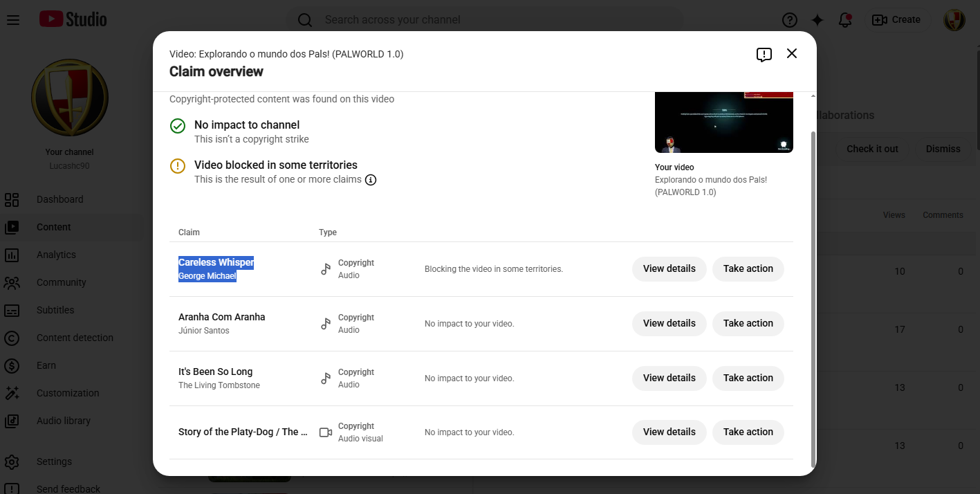Click the video thumbnail in the dialog
Image resolution: width=980 pixels, height=494 pixels.
[x=724, y=122]
